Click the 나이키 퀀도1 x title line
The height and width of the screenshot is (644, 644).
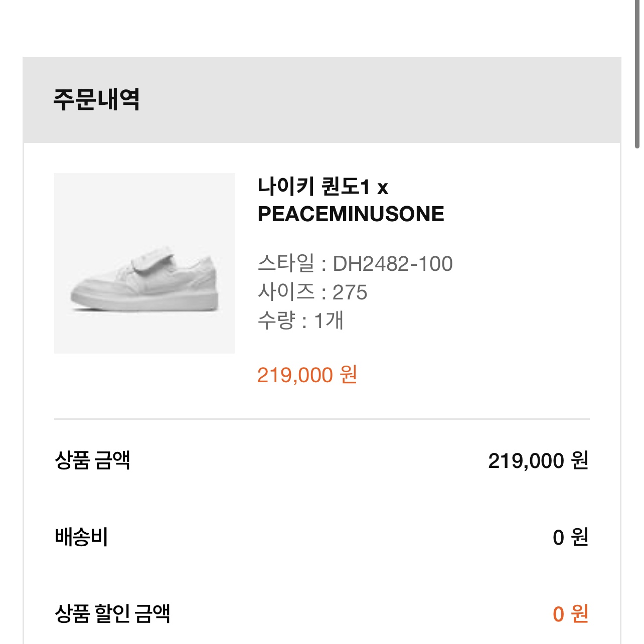point(323,187)
